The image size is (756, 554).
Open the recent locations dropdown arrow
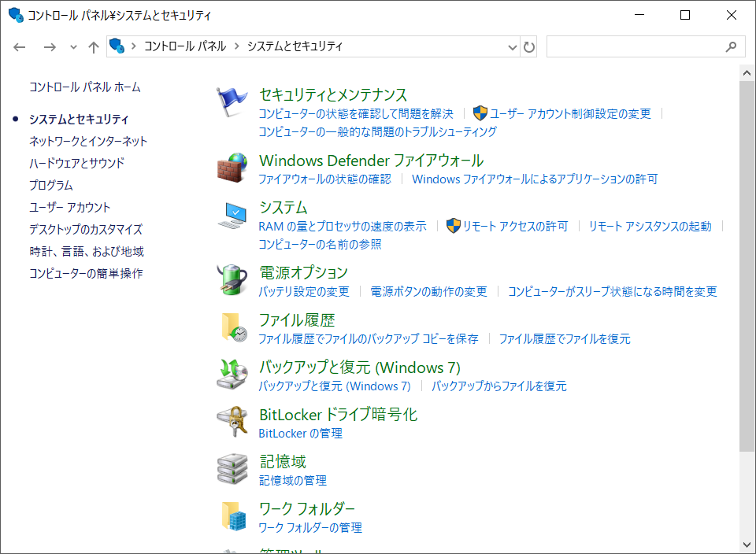click(73, 47)
